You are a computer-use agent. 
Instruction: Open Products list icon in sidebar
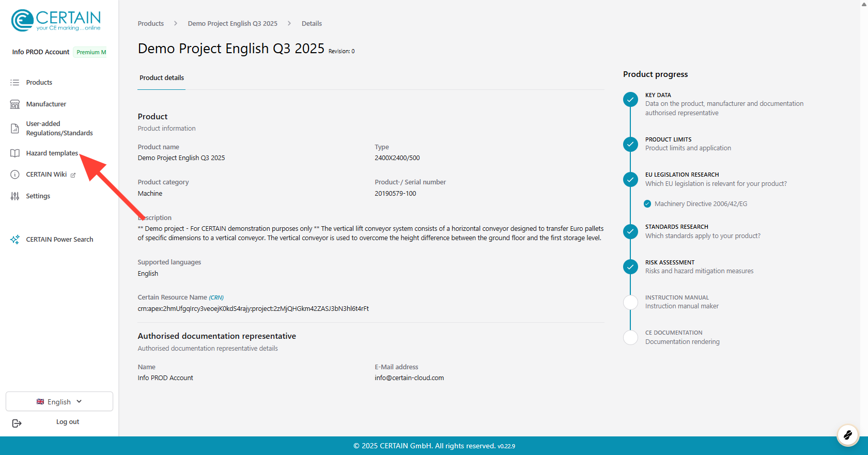click(15, 83)
